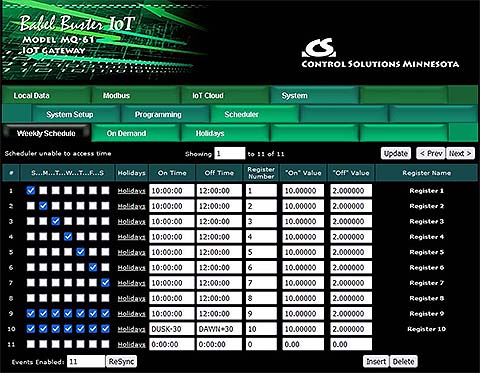
Task: Uncheck Thursday checkbox in row 5
Action: (x=80, y=252)
